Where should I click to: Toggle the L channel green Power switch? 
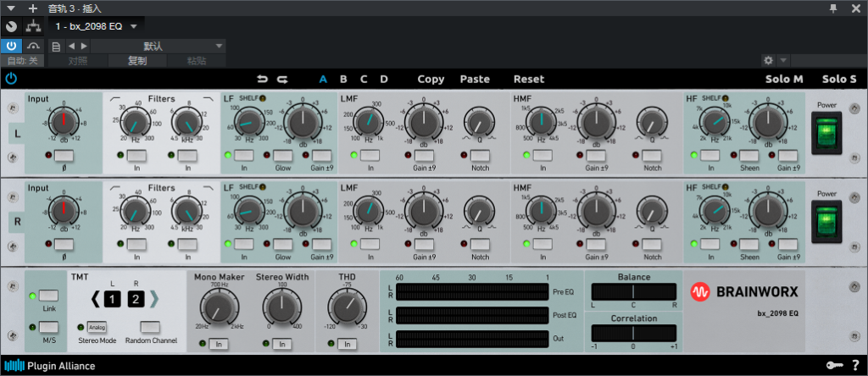coord(826,133)
